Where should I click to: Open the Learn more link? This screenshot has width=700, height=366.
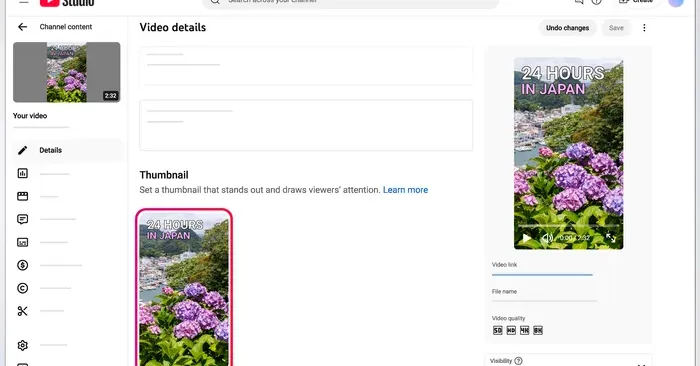coord(405,190)
